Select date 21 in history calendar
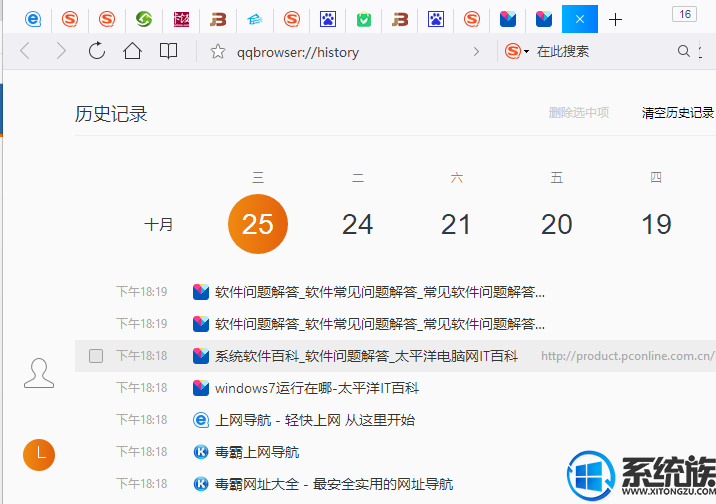 [456, 224]
